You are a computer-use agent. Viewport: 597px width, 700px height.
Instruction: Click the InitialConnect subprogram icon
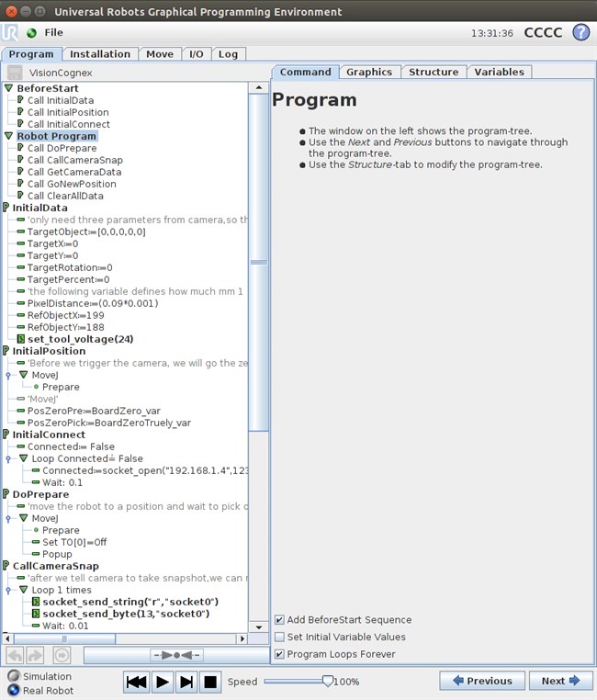coord(6,435)
